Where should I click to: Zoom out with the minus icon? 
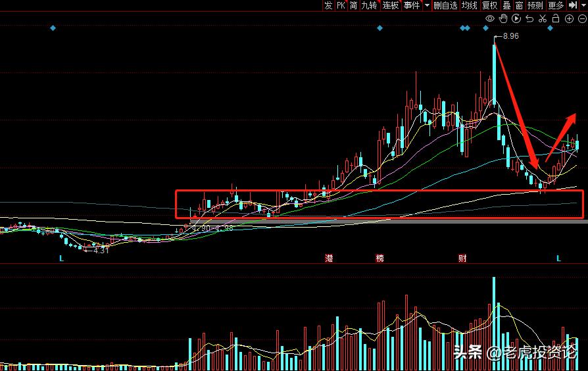(582, 18)
